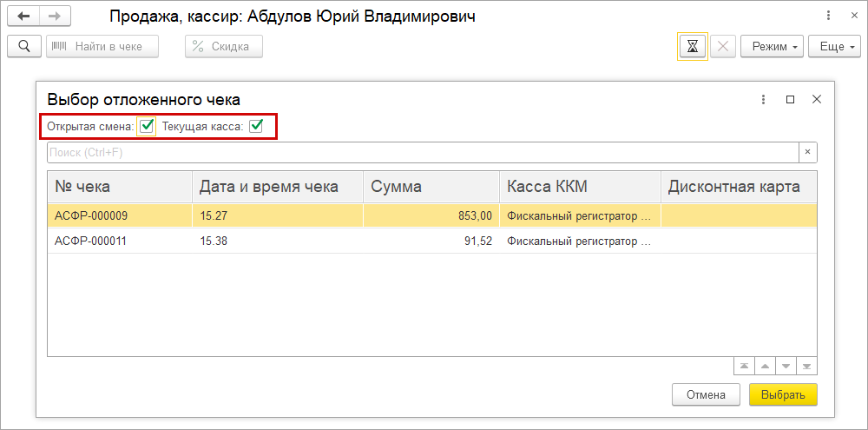Open the Режим dropdown

pyautogui.click(x=772, y=46)
